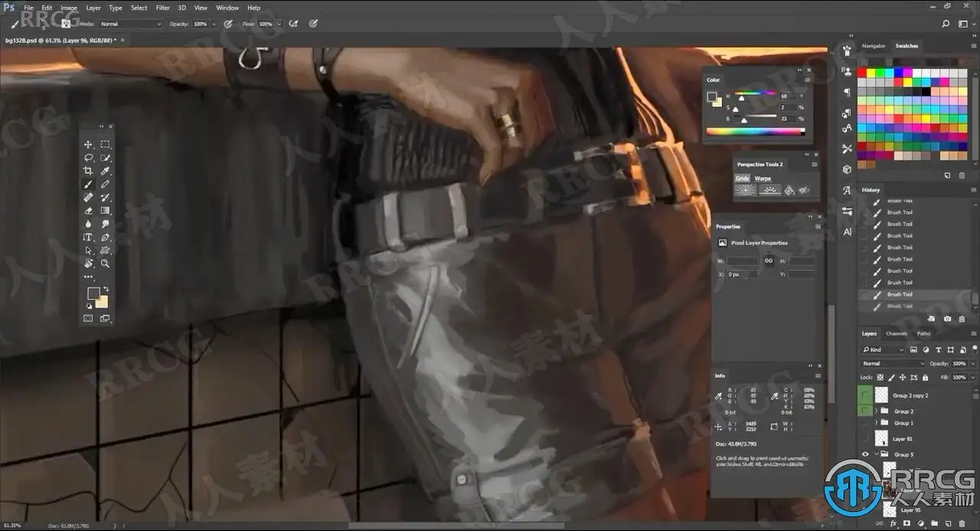Select the Smudge tool
Viewport: 980px width, 531px height.
[x=105, y=224]
